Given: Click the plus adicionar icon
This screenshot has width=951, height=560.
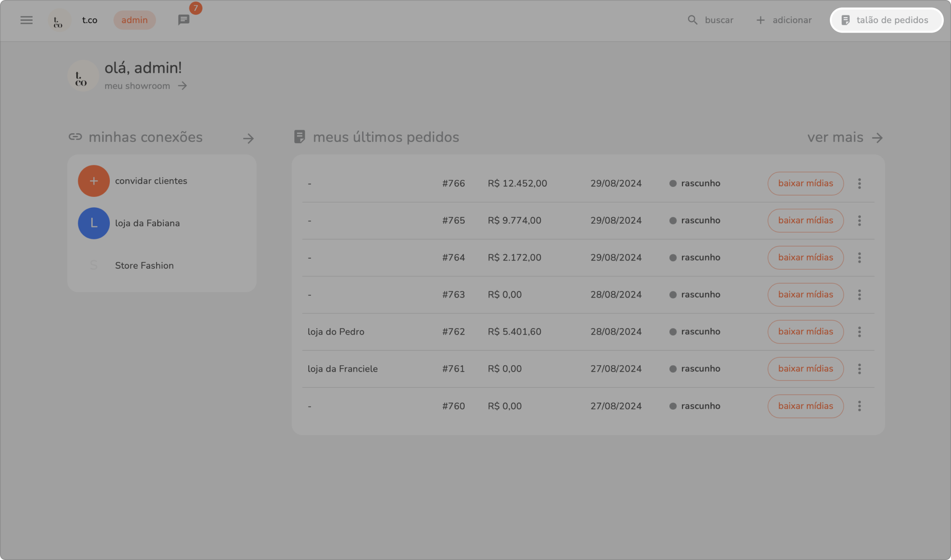Looking at the screenshot, I should pos(761,20).
